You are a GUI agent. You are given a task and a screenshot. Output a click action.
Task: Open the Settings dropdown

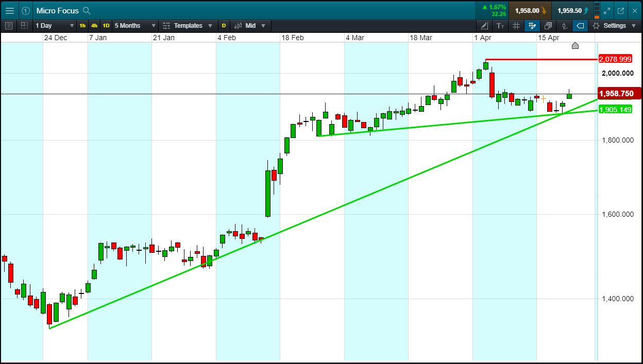(615, 25)
